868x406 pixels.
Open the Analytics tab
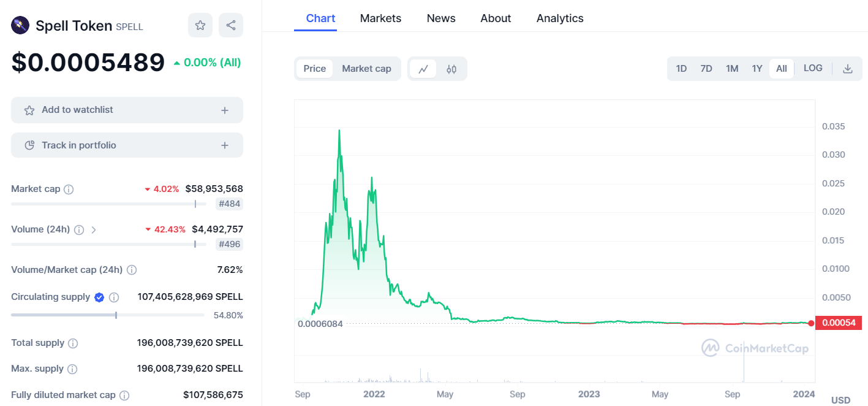coord(560,18)
